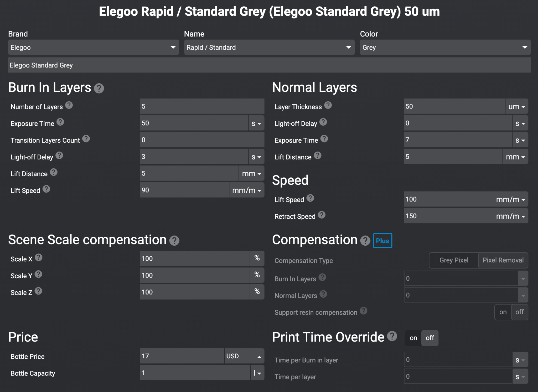Click help icon beside Scene Scale compensation
This screenshot has width=538, height=392.
(174, 241)
